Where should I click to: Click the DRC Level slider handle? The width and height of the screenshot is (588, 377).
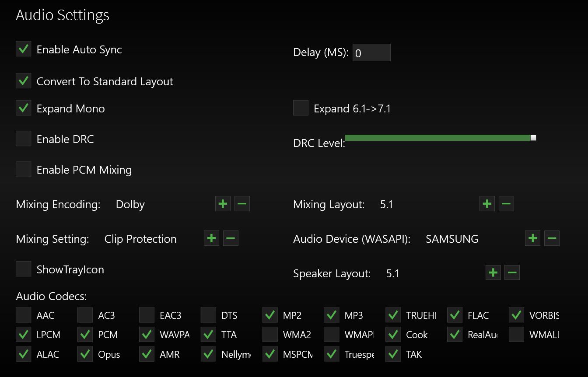coord(533,138)
